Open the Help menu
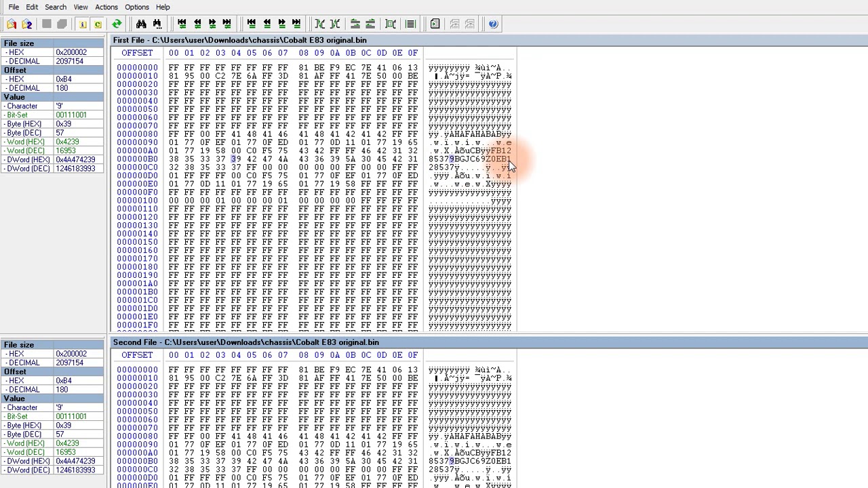 (163, 7)
